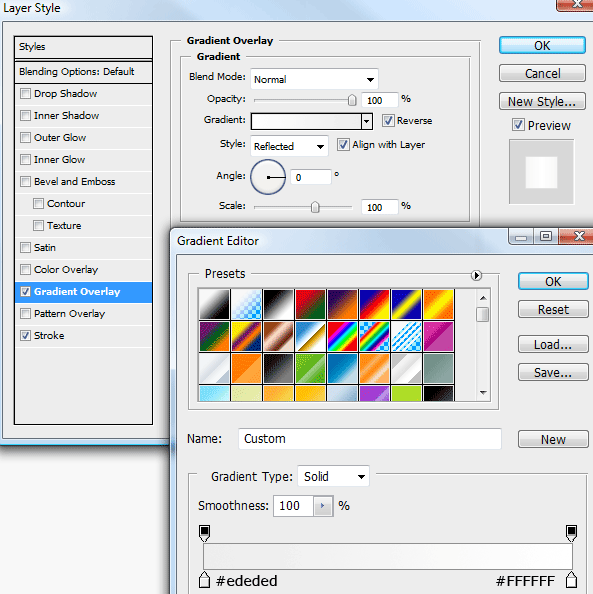Image resolution: width=593 pixels, height=594 pixels.
Task: Expand the Style dropdown showing Reflected
Action: coord(289,146)
